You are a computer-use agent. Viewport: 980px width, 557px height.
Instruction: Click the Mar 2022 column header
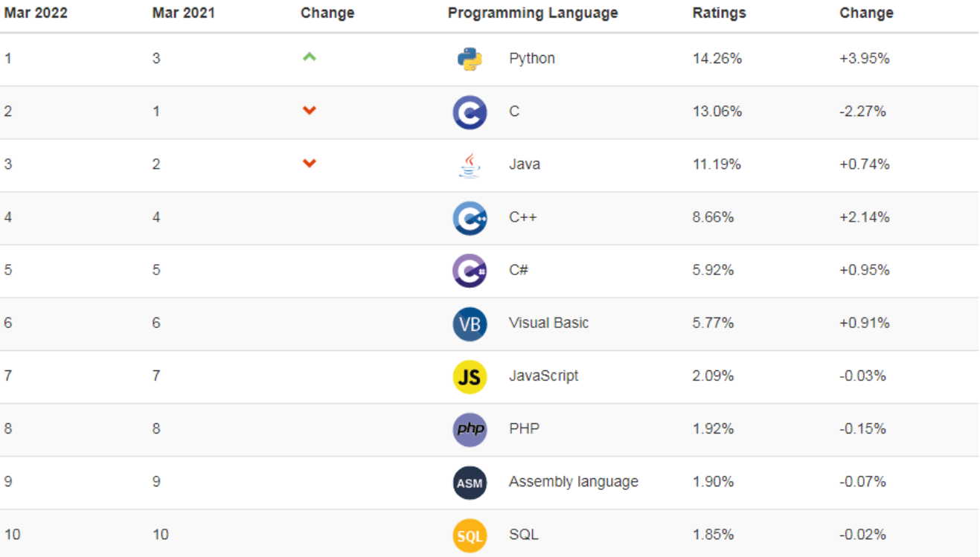(x=36, y=13)
